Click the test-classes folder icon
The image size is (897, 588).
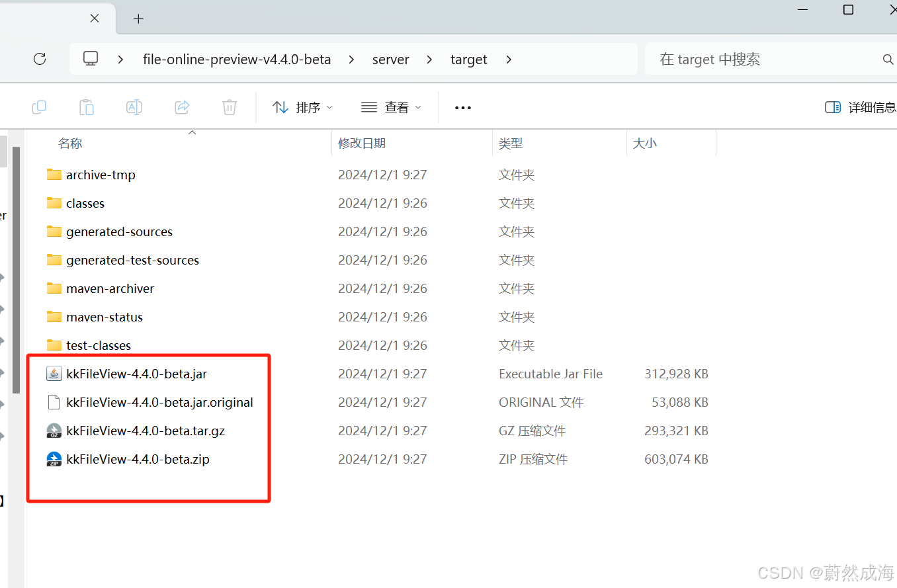point(54,345)
